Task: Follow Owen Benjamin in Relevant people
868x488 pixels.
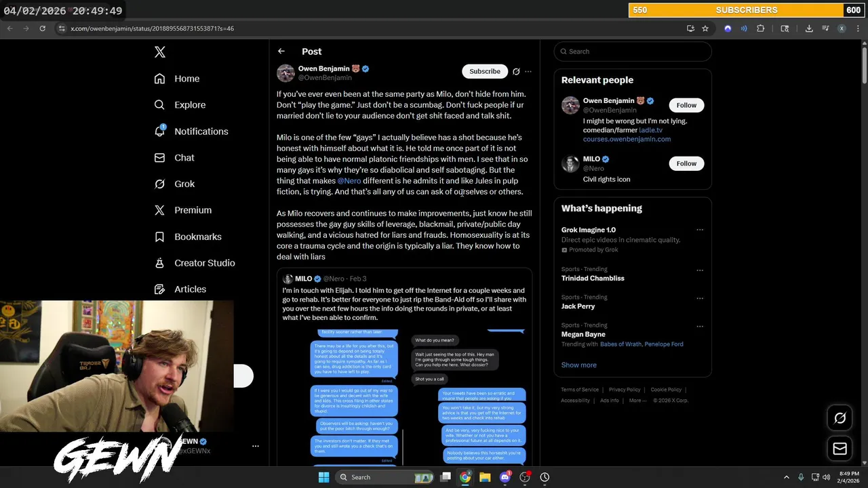Action: 686,105
